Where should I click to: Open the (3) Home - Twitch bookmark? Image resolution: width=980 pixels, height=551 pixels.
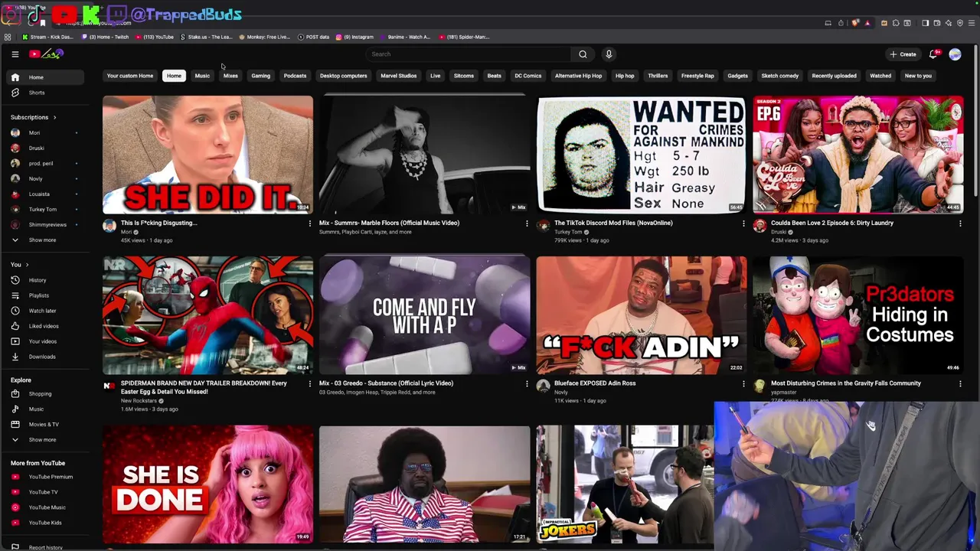105,37
